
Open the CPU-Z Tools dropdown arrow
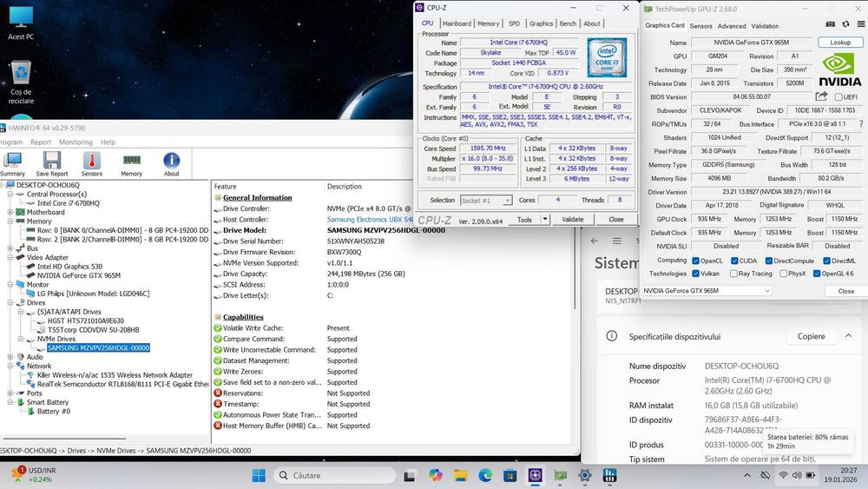pyautogui.click(x=545, y=219)
